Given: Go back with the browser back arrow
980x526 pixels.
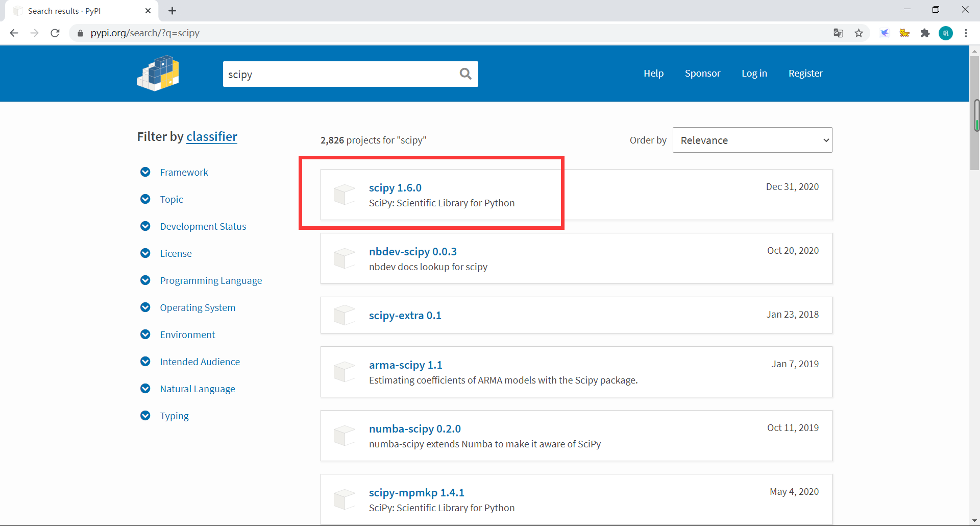Looking at the screenshot, I should click(14, 33).
